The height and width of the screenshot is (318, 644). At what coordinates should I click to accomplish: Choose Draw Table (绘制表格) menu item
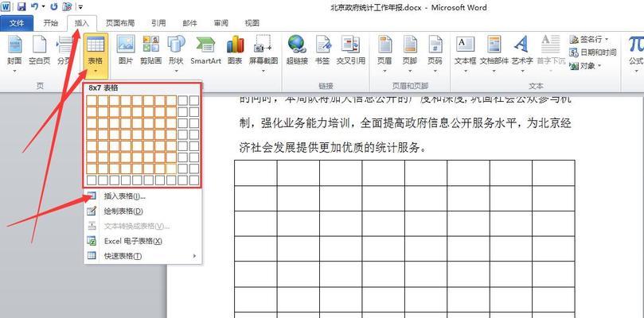[x=143, y=211]
